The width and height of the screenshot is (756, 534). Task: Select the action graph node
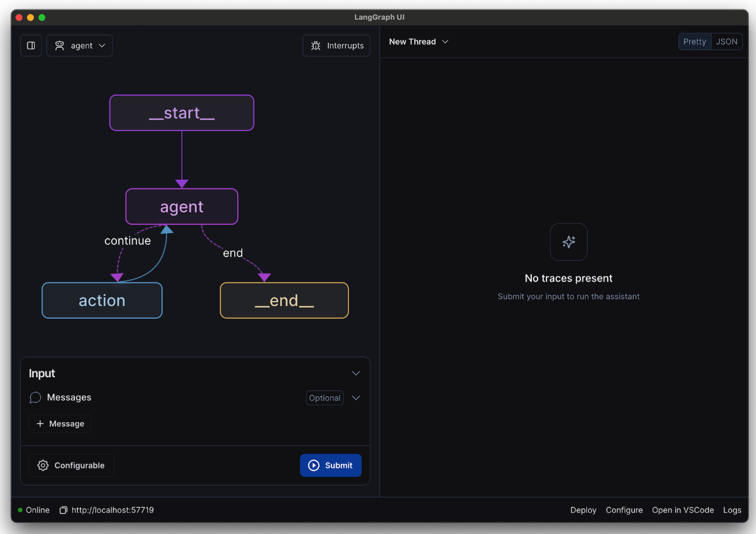pyautogui.click(x=102, y=300)
